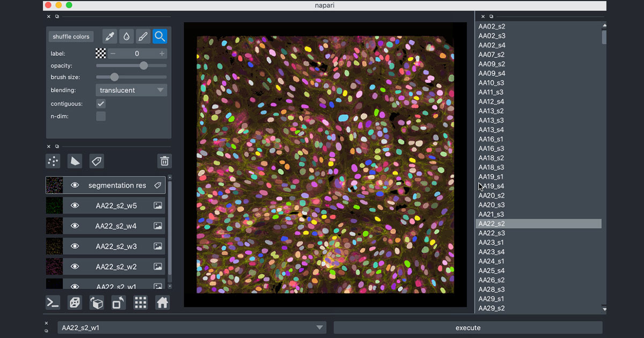
Task: Adjust the opacity slider
Action: (131, 65)
